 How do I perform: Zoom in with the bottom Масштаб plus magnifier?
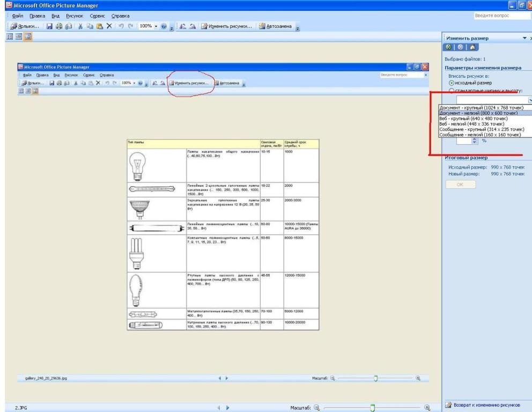click(427, 408)
